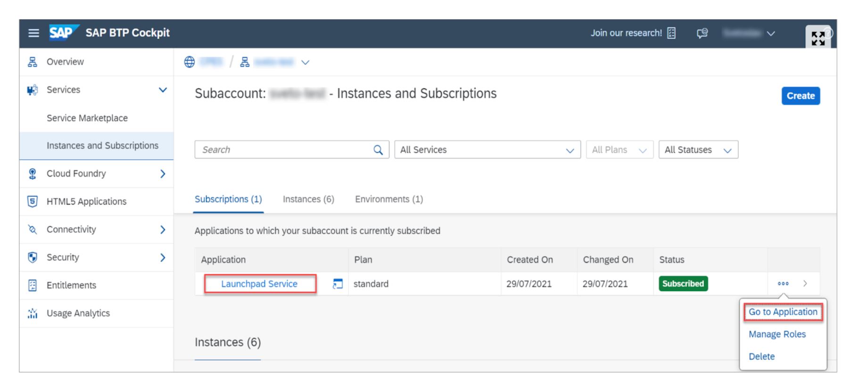Open the Launchpad Service link
The height and width of the screenshot is (386, 868).
pos(259,284)
